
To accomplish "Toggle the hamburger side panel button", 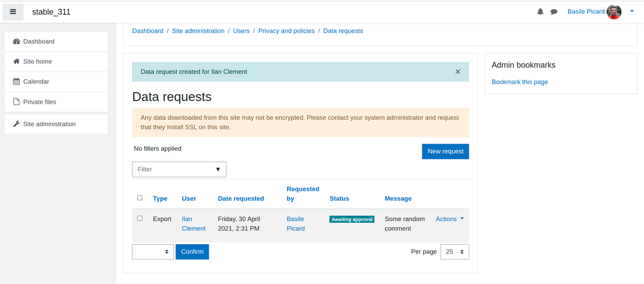I will [x=13, y=12].
